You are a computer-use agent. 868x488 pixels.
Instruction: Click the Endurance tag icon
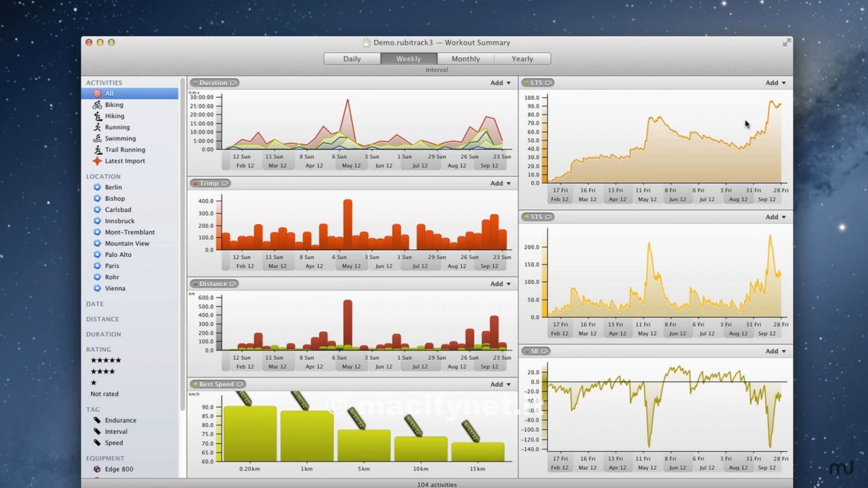click(97, 420)
